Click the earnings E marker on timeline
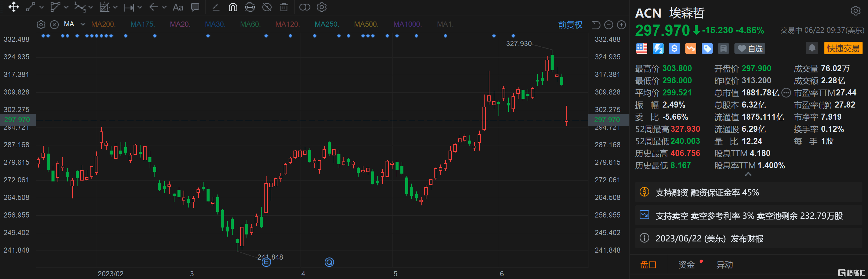The width and height of the screenshot is (868, 279). click(x=266, y=262)
